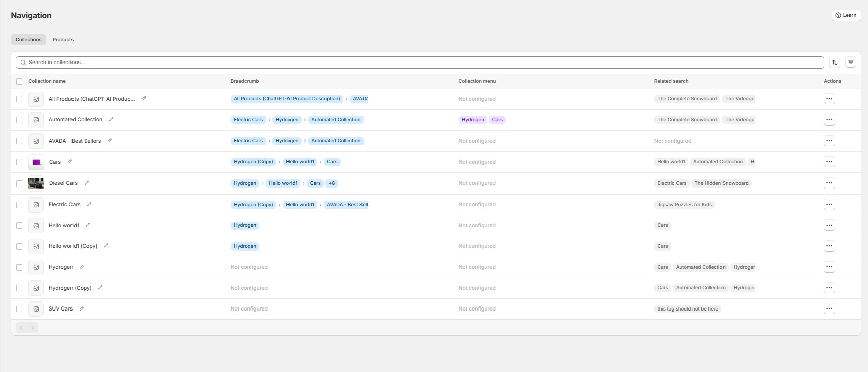Open actions menu for Automated Collection
This screenshot has width=868, height=372.
click(x=829, y=120)
